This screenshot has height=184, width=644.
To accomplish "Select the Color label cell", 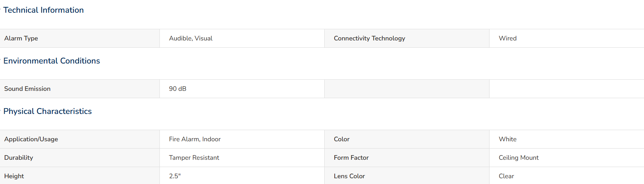I will pyautogui.click(x=407, y=139).
